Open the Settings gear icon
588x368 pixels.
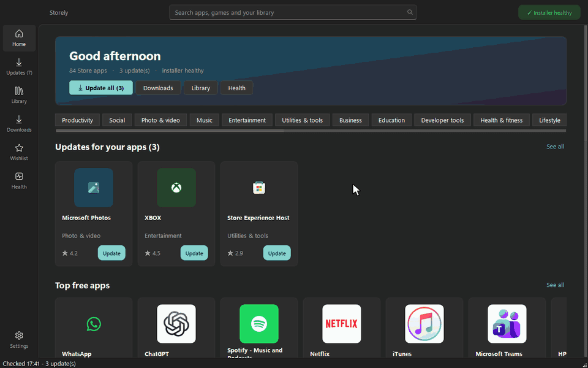pyautogui.click(x=19, y=335)
